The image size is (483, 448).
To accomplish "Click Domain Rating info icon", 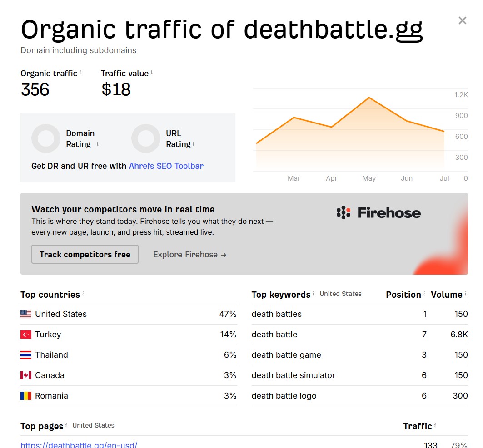I will coord(98,144).
